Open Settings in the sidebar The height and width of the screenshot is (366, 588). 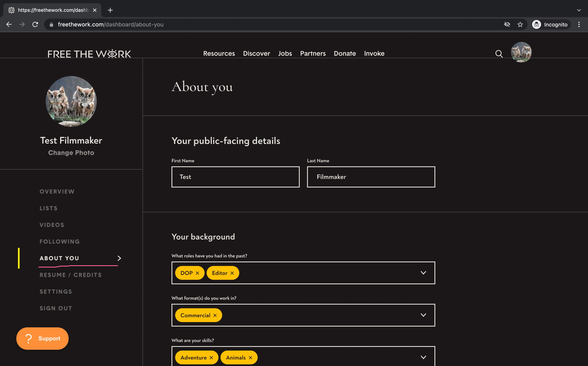click(x=56, y=292)
